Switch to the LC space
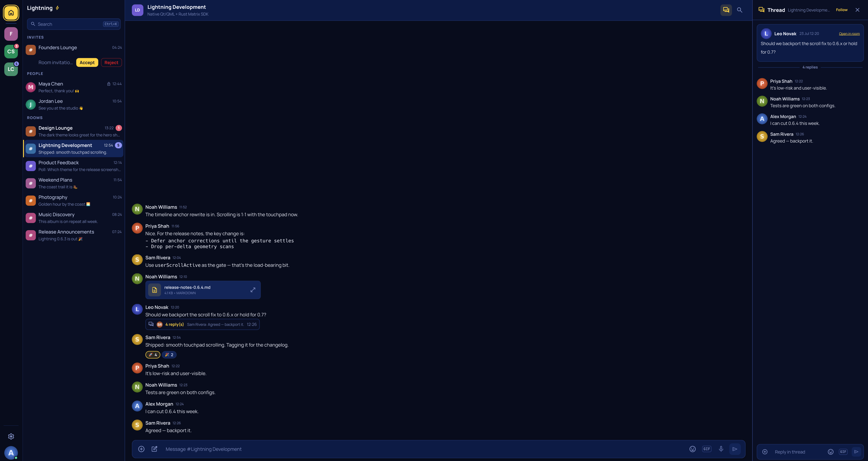868x461 pixels. 11,69
